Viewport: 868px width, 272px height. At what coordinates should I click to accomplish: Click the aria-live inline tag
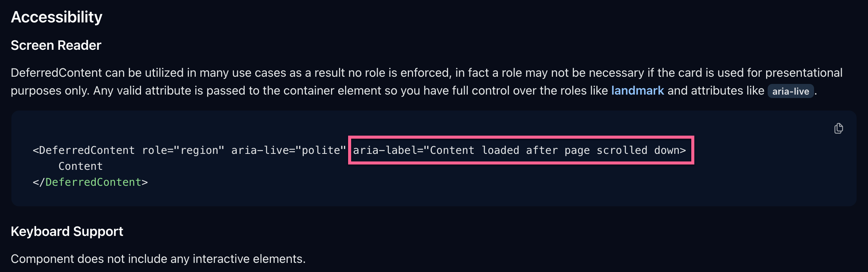coord(790,91)
